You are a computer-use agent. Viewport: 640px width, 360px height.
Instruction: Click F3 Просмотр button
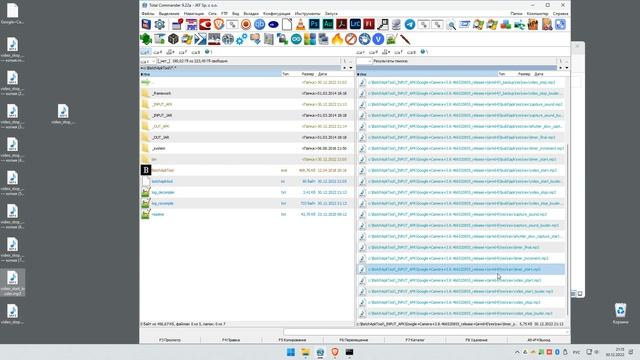click(x=170, y=340)
